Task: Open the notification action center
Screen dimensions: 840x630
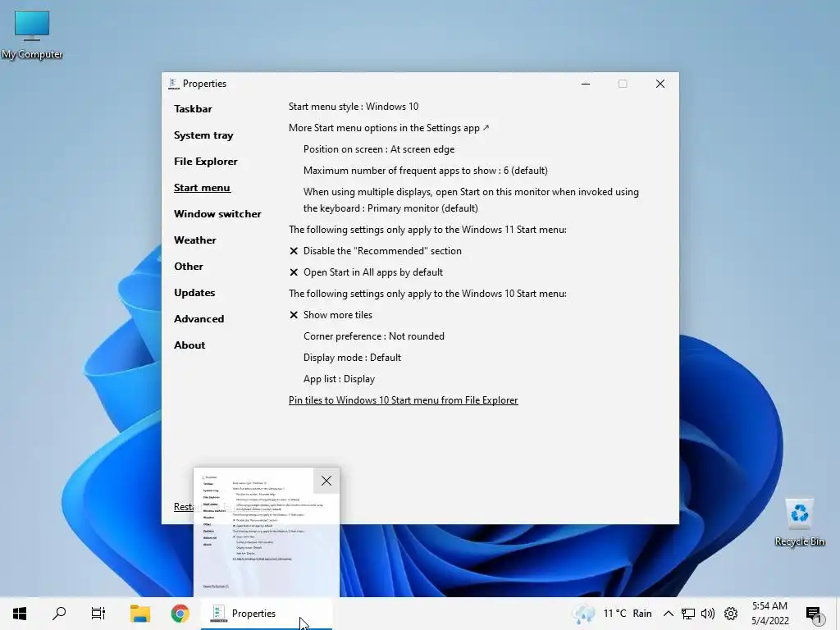Action: [x=813, y=614]
